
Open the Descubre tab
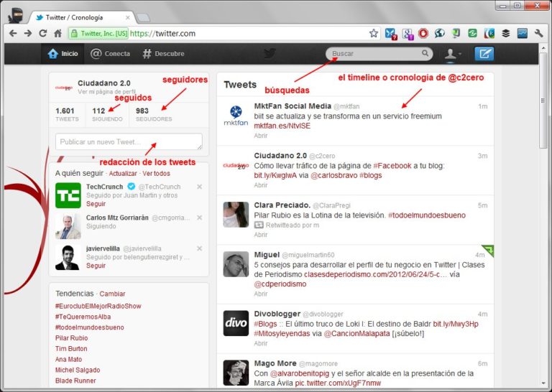click(163, 54)
